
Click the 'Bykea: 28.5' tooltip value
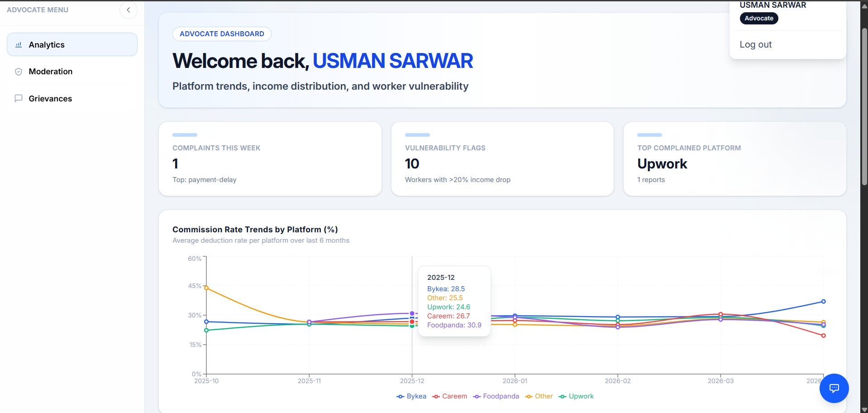446,289
